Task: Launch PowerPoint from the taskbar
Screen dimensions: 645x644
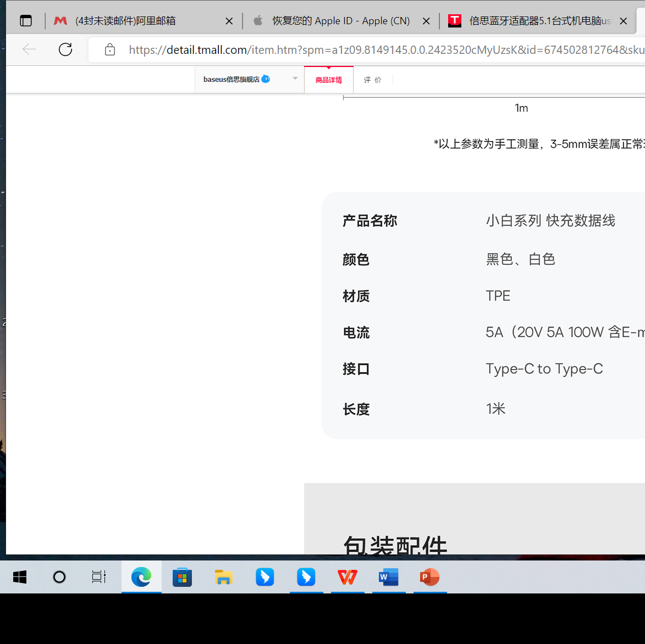Action: coord(429,577)
